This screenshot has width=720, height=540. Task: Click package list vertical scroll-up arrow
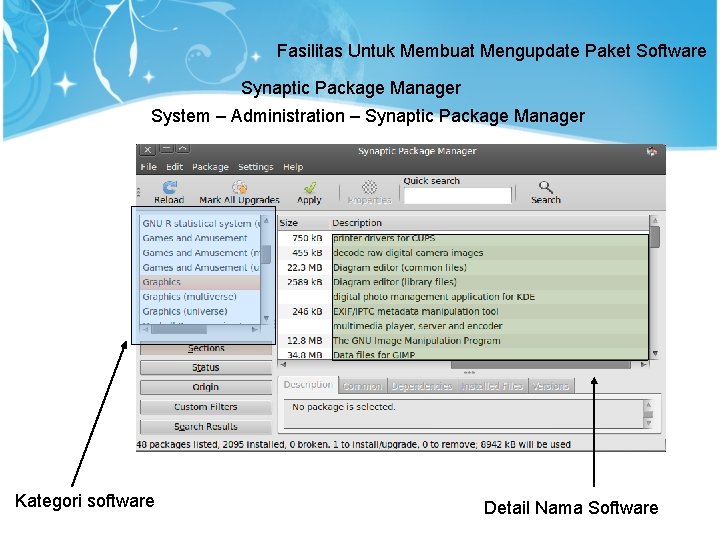point(655,220)
